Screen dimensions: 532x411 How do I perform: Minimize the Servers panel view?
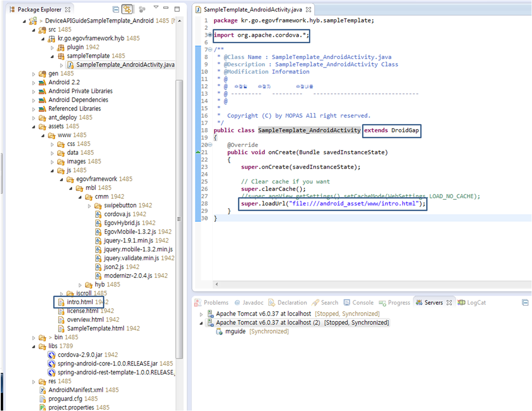(525, 302)
